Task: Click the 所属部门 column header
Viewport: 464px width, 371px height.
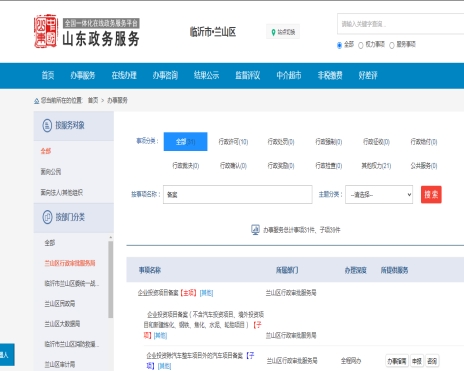Action: tap(287, 270)
